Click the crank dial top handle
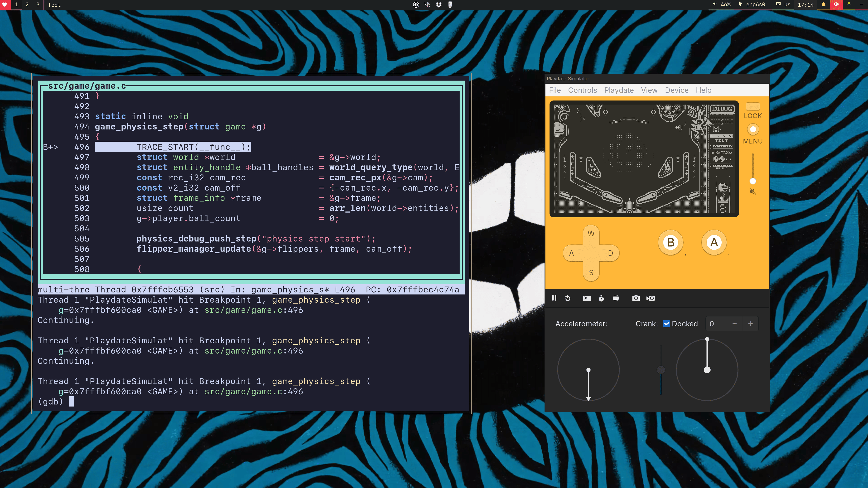868x488 pixels. click(707, 339)
